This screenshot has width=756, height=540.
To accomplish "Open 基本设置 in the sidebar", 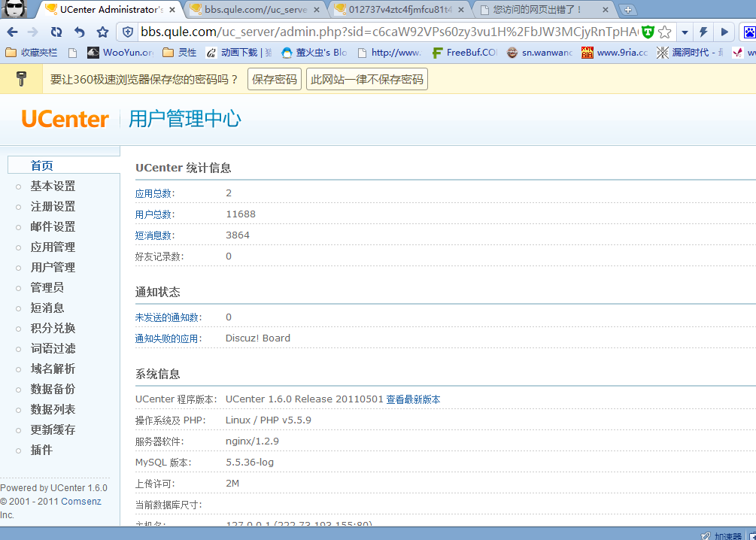I will pos(53,186).
